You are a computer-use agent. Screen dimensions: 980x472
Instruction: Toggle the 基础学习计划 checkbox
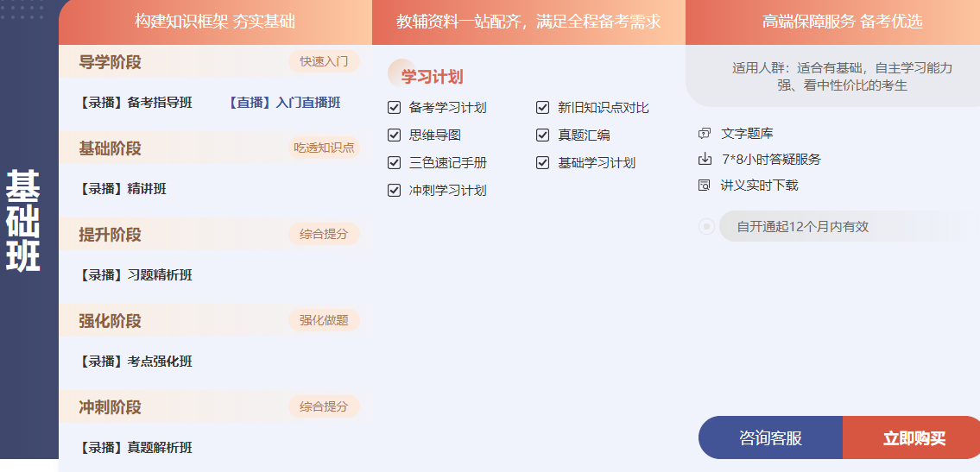pos(543,163)
